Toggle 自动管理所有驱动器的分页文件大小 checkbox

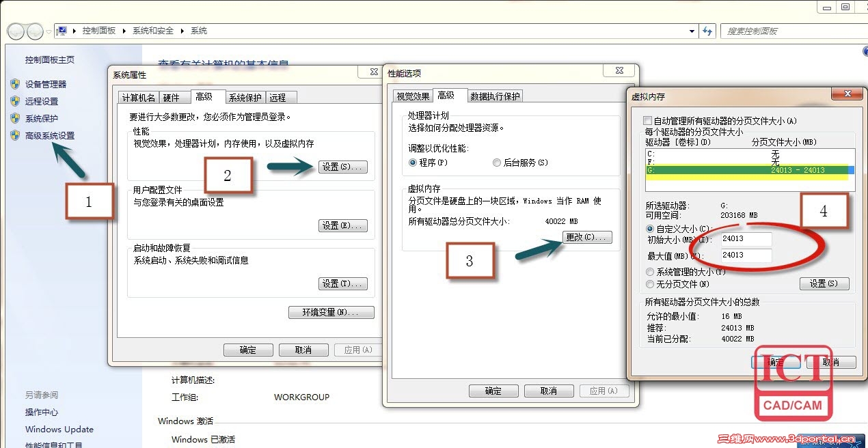(647, 121)
